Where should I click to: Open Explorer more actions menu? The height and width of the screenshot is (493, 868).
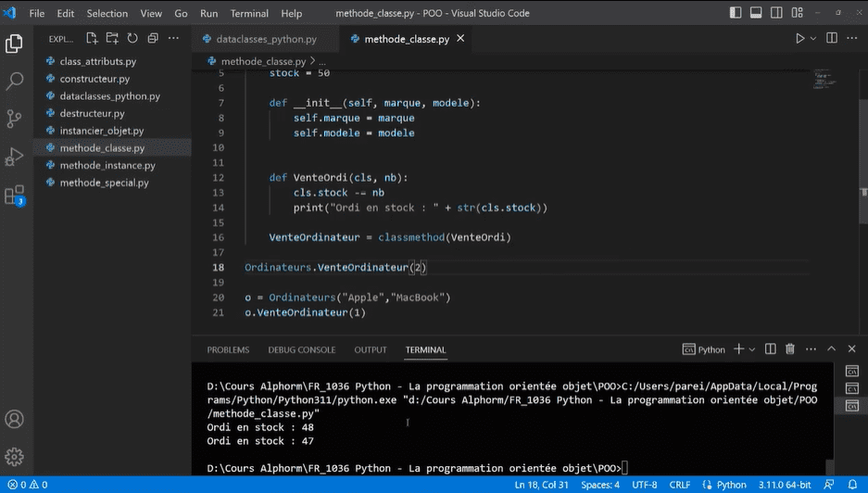coord(173,38)
